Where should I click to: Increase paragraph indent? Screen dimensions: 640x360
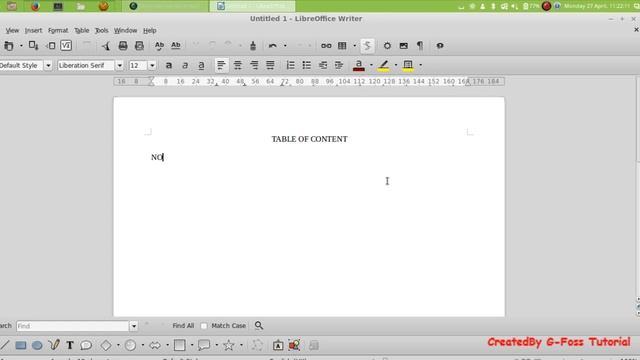click(x=339, y=65)
